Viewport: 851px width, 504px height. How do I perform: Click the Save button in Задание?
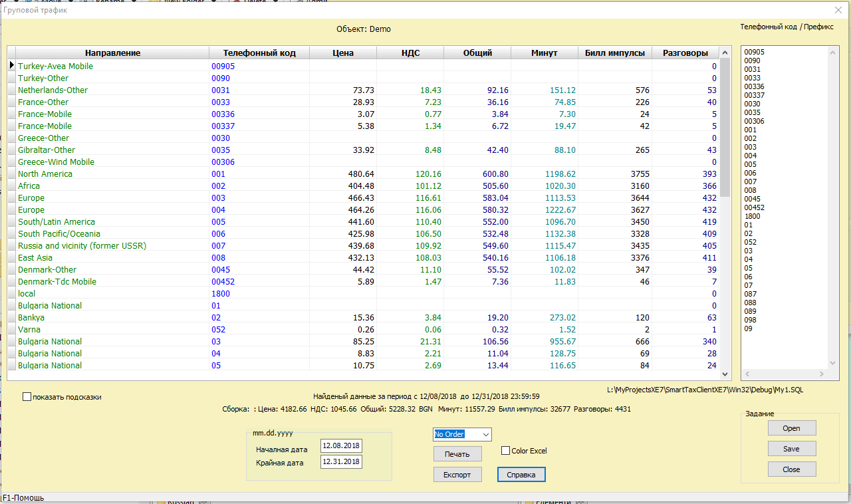point(791,449)
